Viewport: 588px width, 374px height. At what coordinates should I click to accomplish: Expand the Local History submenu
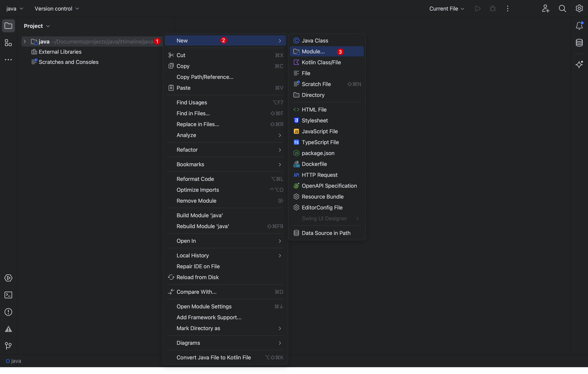pyautogui.click(x=225, y=256)
